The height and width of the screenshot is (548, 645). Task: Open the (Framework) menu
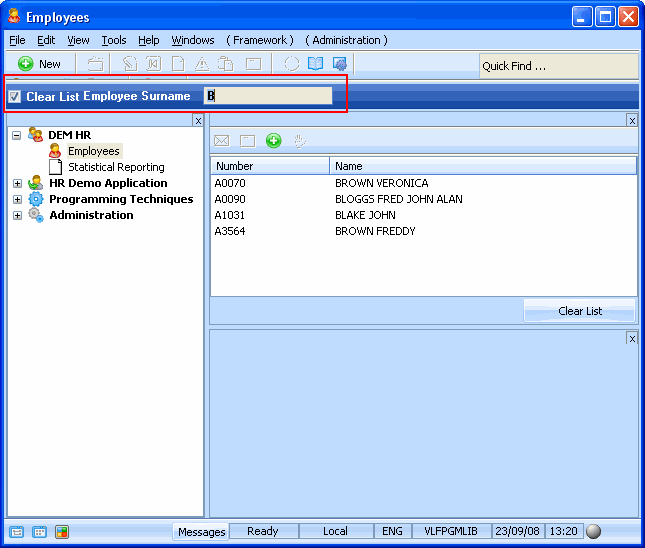click(260, 40)
